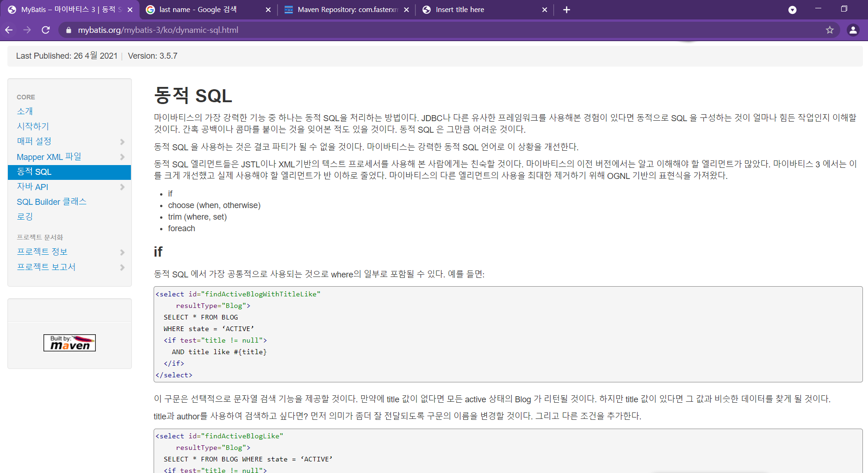Open the 매퍼 설정 sidebar link

coord(34,141)
